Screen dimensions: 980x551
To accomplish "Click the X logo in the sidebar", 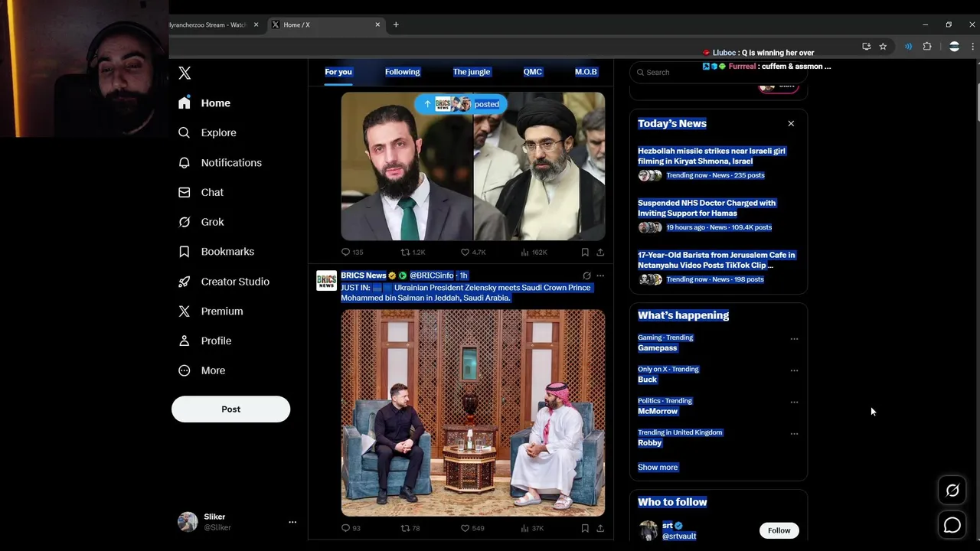I will click(x=185, y=73).
